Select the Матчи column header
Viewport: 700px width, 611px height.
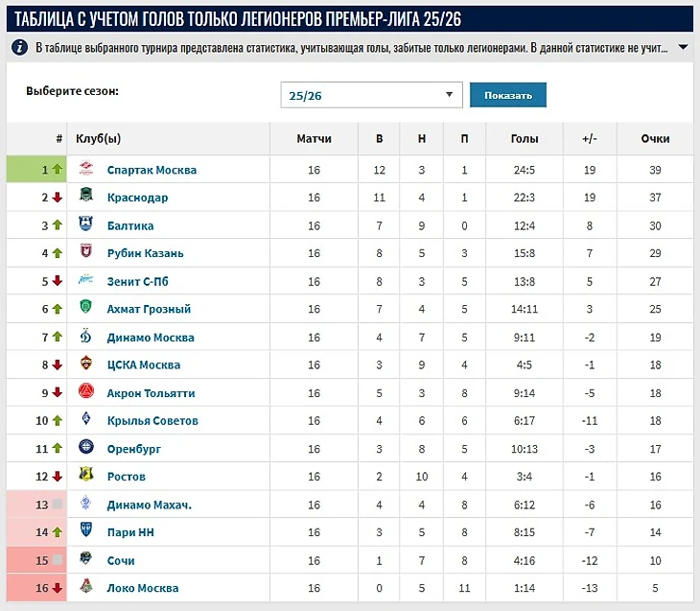(314, 139)
